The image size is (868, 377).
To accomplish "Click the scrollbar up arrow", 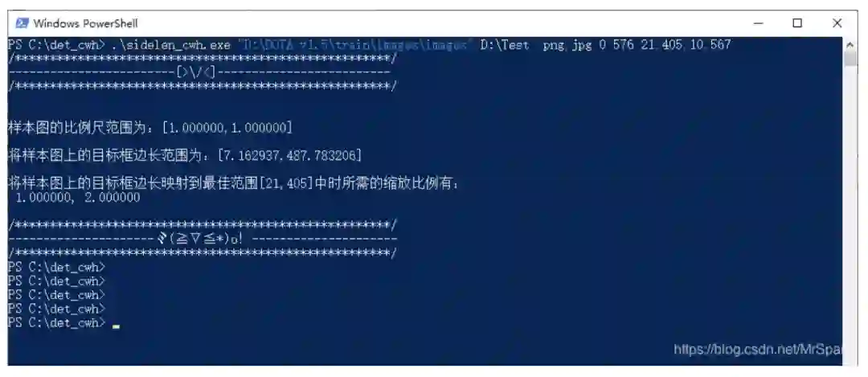I will [x=851, y=44].
